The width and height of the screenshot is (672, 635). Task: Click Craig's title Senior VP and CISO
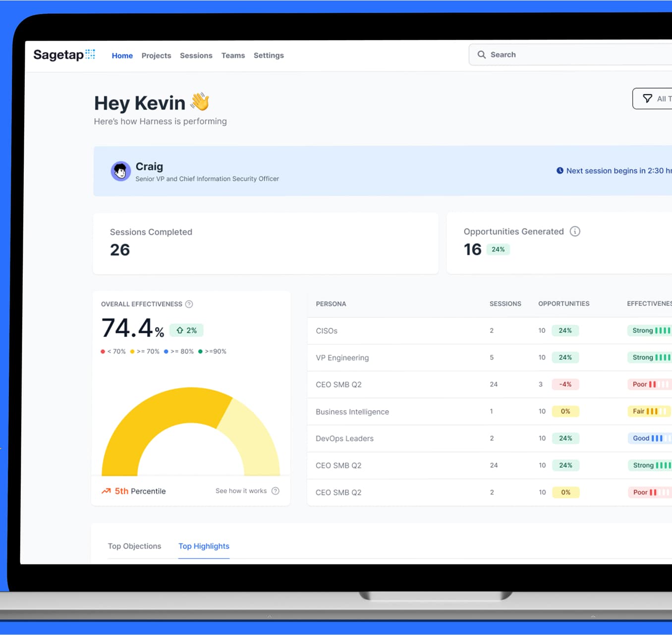tap(207, 179)
